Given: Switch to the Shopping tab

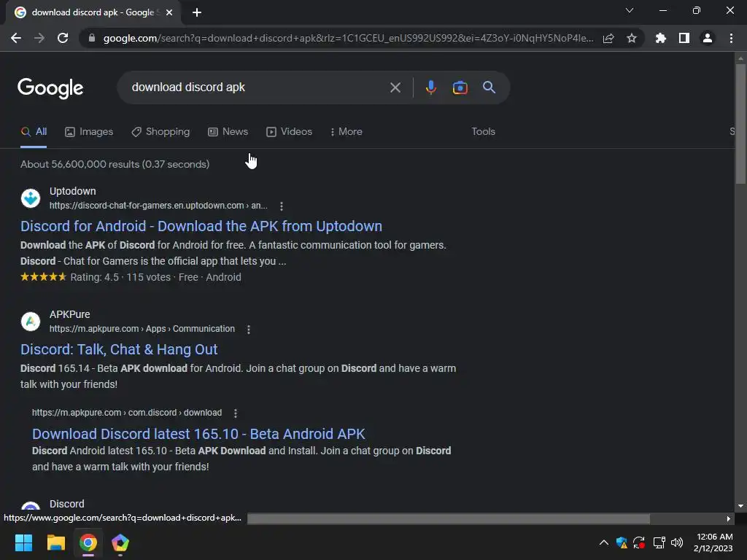Looking at the screenshot, I should click(x=160, y=132).
